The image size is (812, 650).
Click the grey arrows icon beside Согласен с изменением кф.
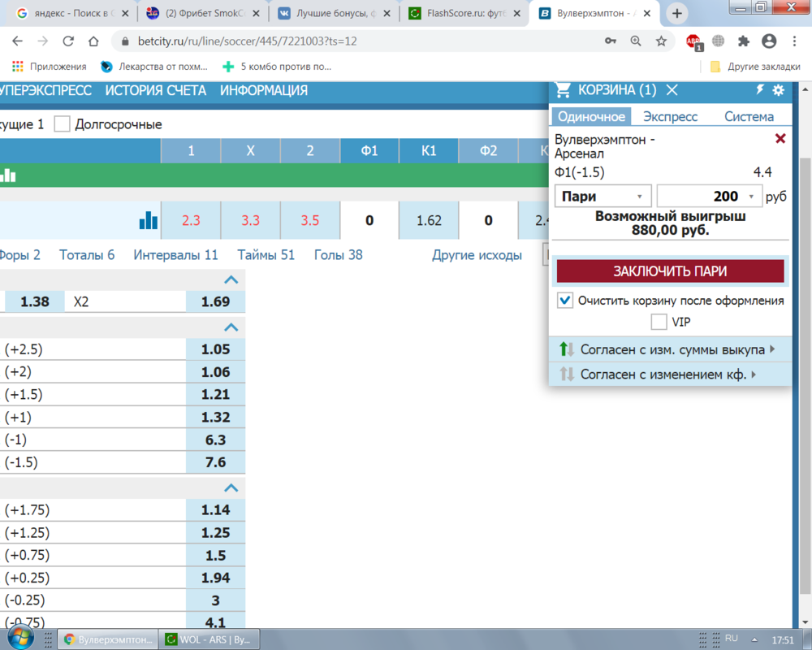click(567, 374)
